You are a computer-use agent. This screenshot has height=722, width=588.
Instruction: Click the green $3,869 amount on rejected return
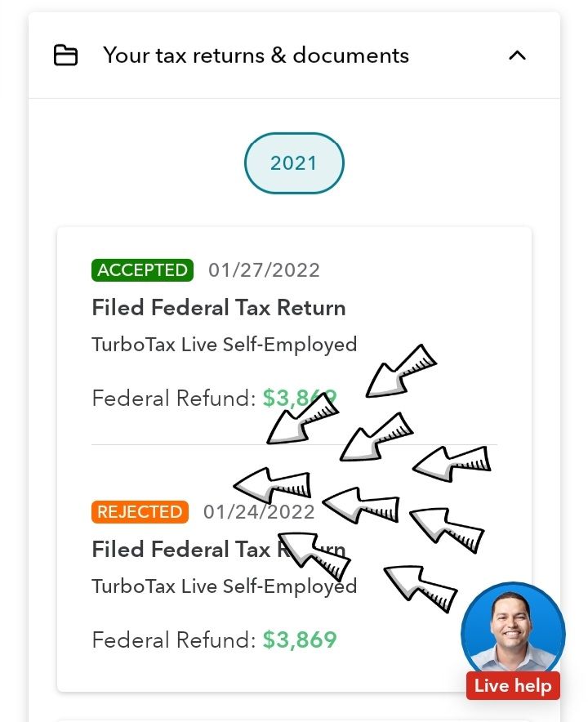(299, 640)
